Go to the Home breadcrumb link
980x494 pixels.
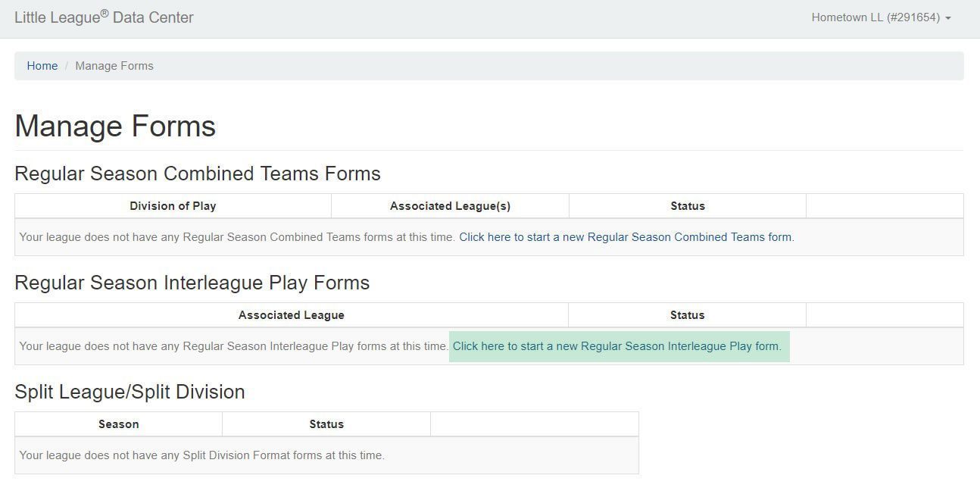pos(42,66)
